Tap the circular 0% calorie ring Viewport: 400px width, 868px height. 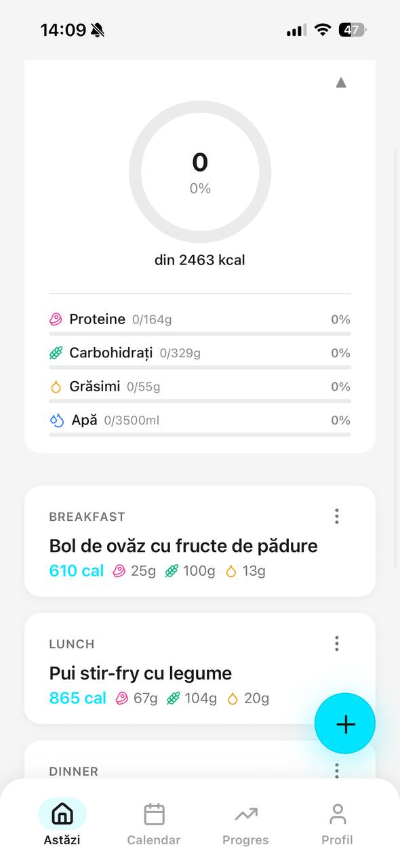(x=200, y=172)
